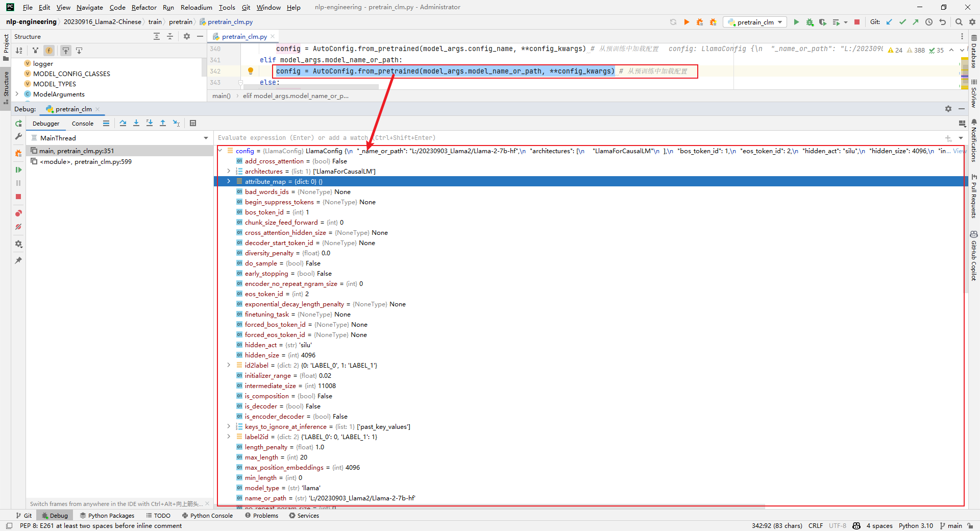Click the Git Commit checkmark icon
980x531 pixels.
902,22
